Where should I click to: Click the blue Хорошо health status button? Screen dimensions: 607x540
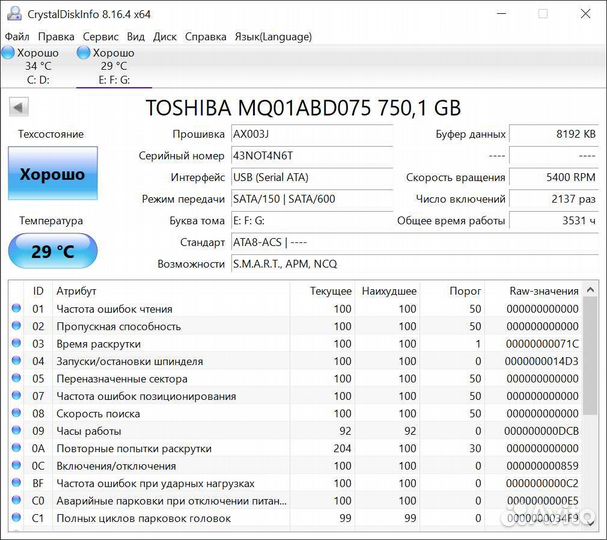pyautogui.click(x=53, y=173)
